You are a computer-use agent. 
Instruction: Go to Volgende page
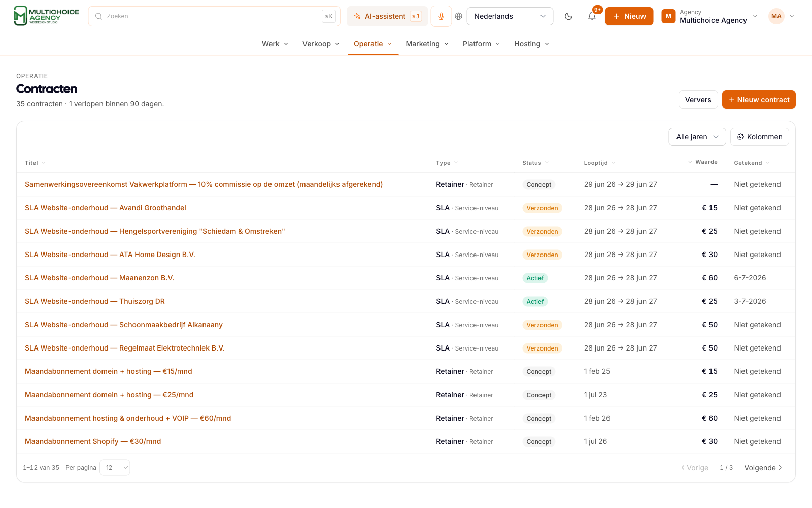[x=763, y=468]
